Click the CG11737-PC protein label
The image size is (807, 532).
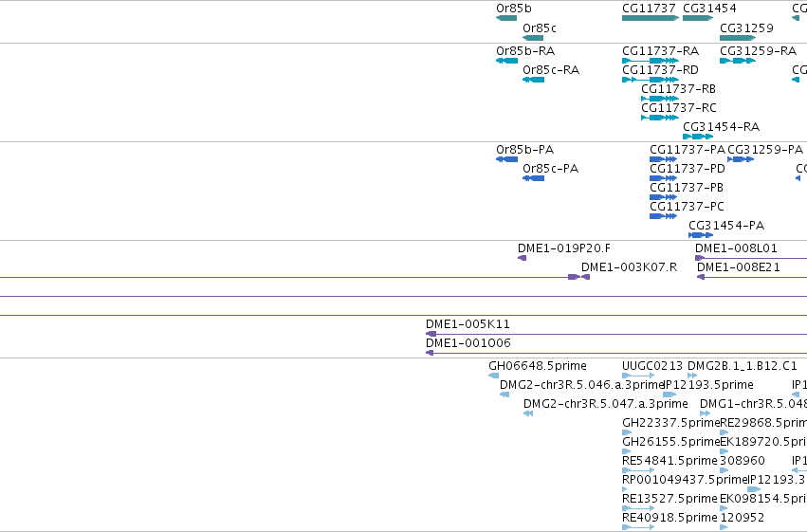(x=688, y=207)
